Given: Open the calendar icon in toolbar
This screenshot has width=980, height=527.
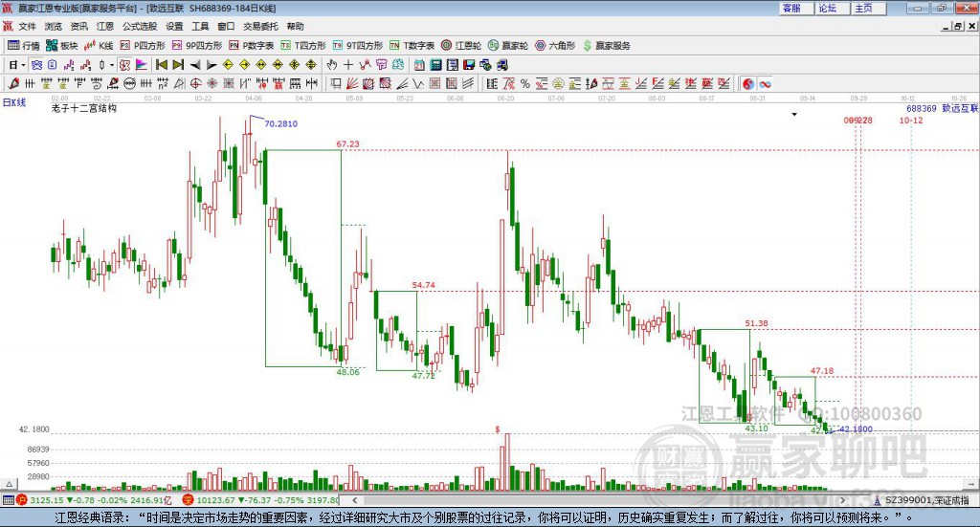Looking at the screenshot, I should pyautogui.click(x=419, y=65).
